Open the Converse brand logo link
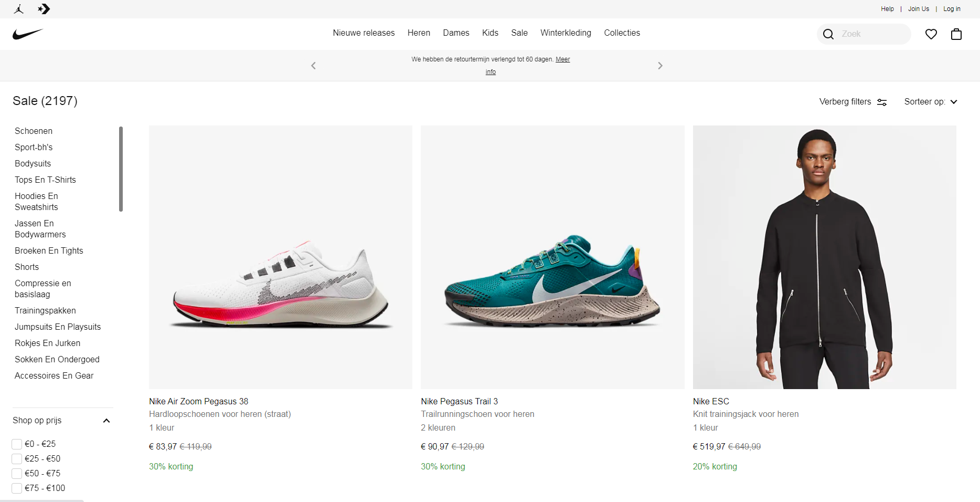980x502 pixels. point(44,9)
